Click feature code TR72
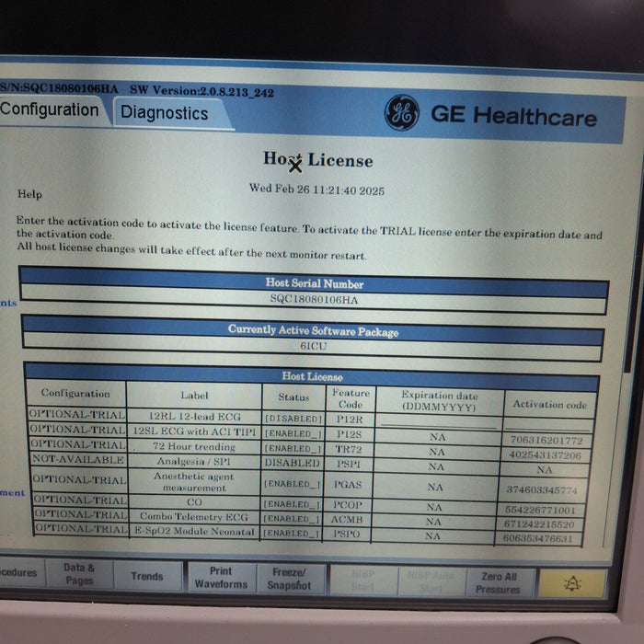The width and height of the screenshot is (644, 644). [x=349, y=449]
